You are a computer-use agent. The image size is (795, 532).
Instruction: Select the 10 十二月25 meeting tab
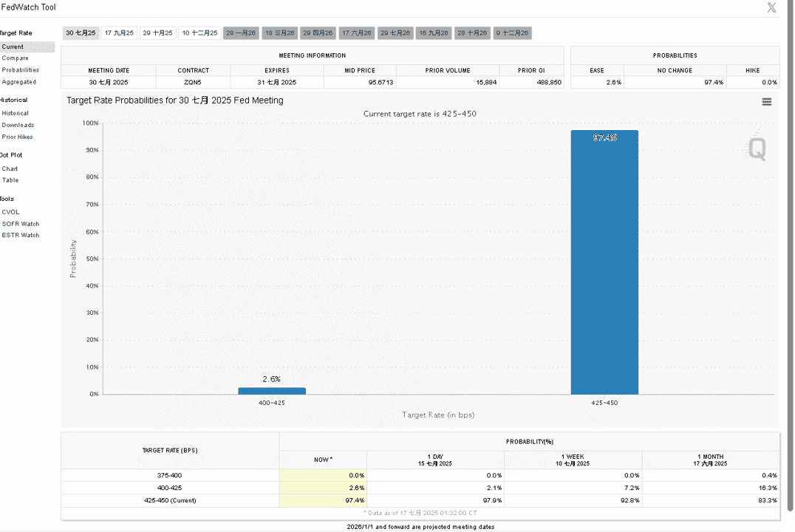tap(199, 33)
